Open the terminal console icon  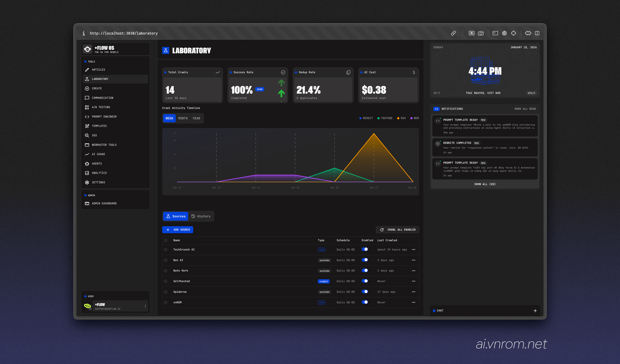(495, 33)
